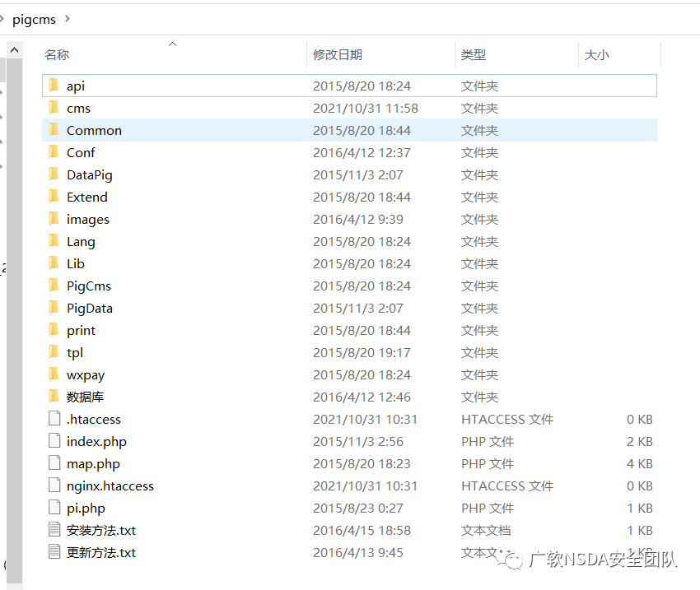This screenshot has width=700, height=590.
Task: Sort files by 类型 column header
Action: pos(474,54)
